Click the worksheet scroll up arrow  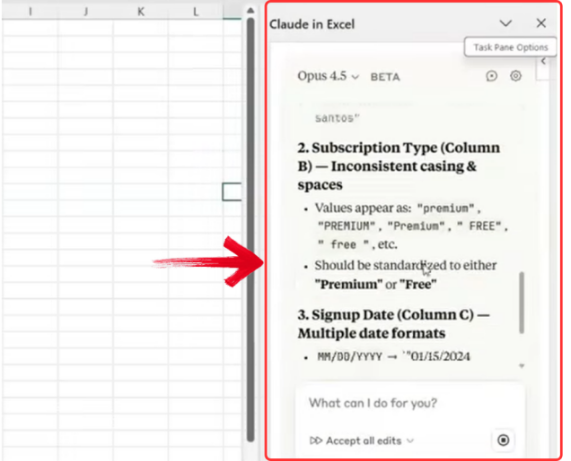250,11
